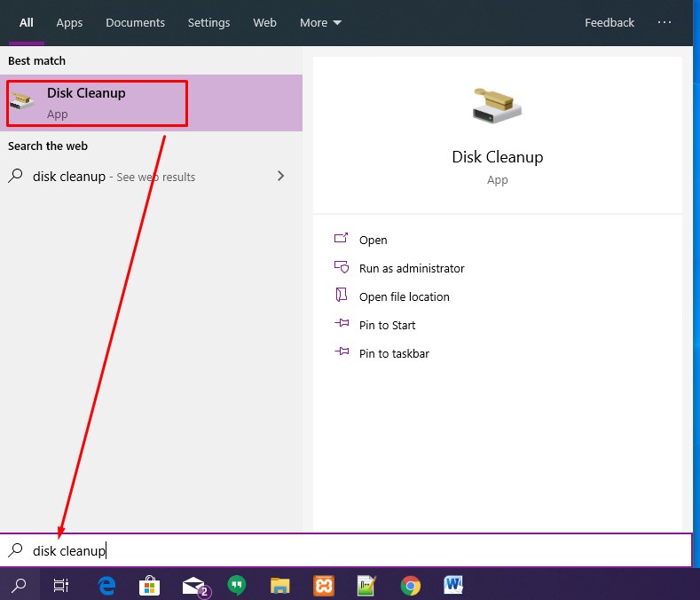Open Microsoft Word from the taskbar
The width and height of the screenshot is (700, 600).
[453, 585]
